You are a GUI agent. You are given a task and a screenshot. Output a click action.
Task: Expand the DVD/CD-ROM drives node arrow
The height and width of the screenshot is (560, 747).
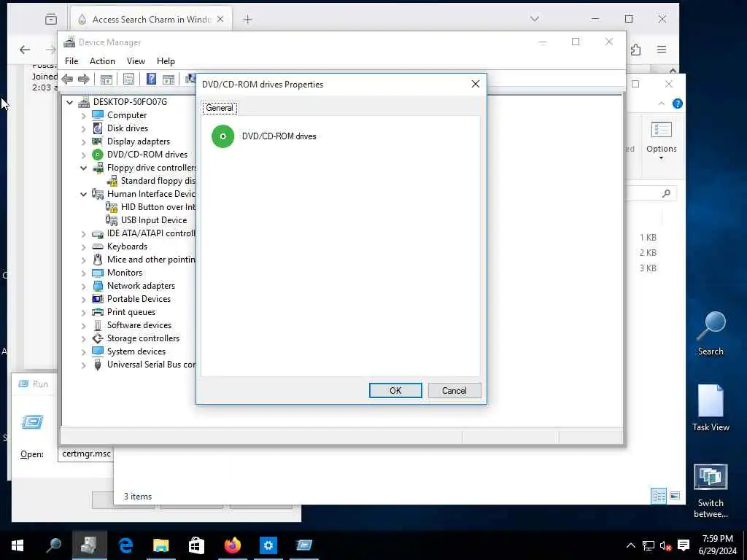click(84, 155)
